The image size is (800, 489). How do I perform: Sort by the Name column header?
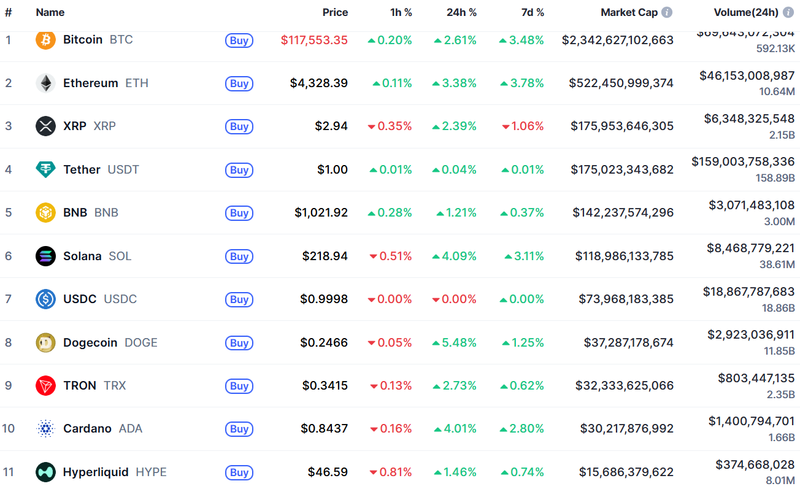pyautogui.click(x=50, y=13)
